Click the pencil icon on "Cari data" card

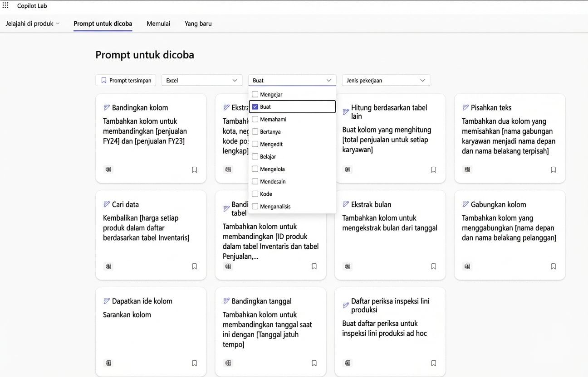(108, 204)
